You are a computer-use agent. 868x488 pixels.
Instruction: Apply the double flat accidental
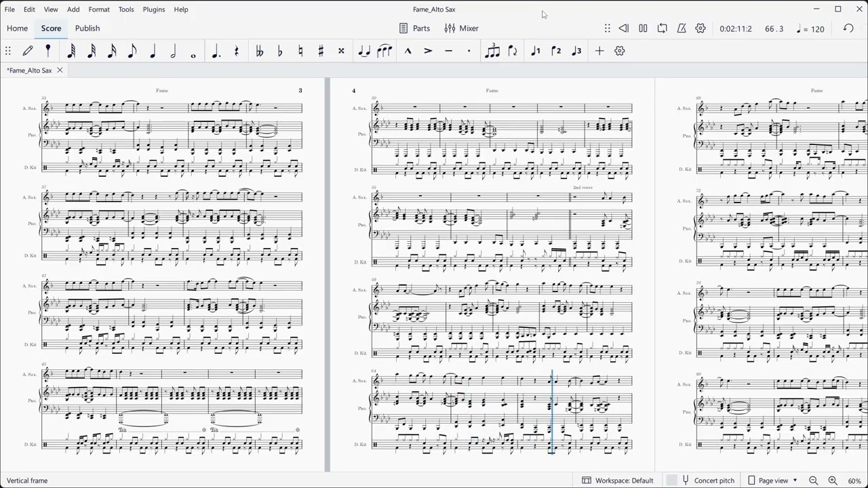pos(259,51)
